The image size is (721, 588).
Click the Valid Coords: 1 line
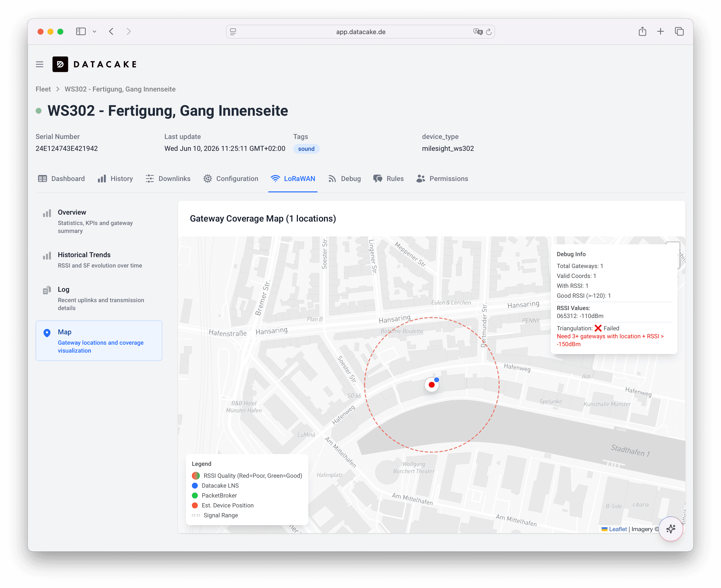coord(576,276)
